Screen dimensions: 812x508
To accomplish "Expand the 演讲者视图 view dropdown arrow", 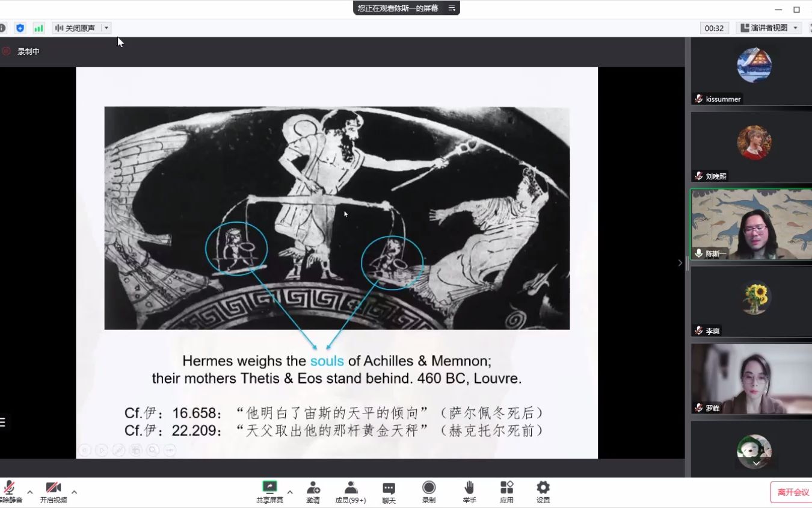I will [x=796, y=28].
